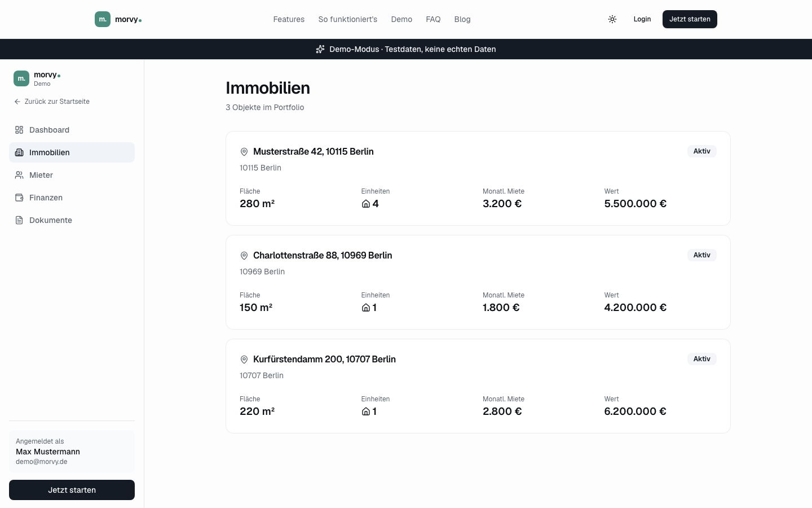The image size is (812, 508).
Task: Open the So funktioniert's navigation link
Action: [348, 19]
